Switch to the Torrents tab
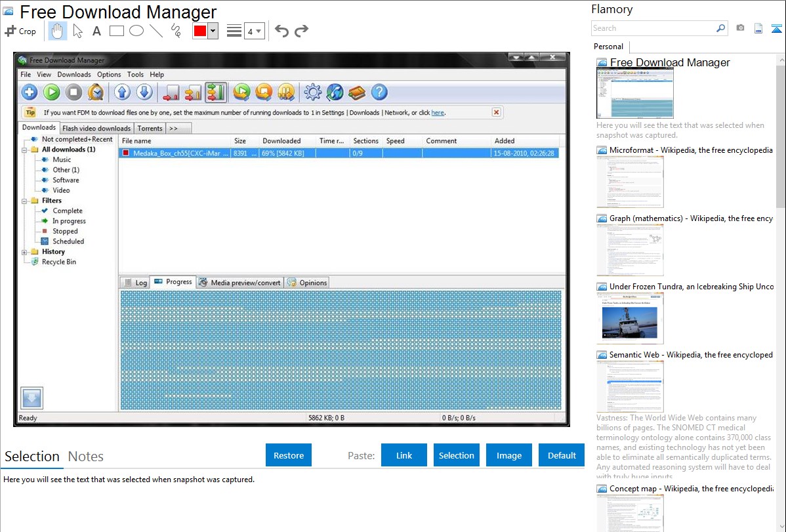The height and width of the screenshot is (532, 786). point(150,129)
